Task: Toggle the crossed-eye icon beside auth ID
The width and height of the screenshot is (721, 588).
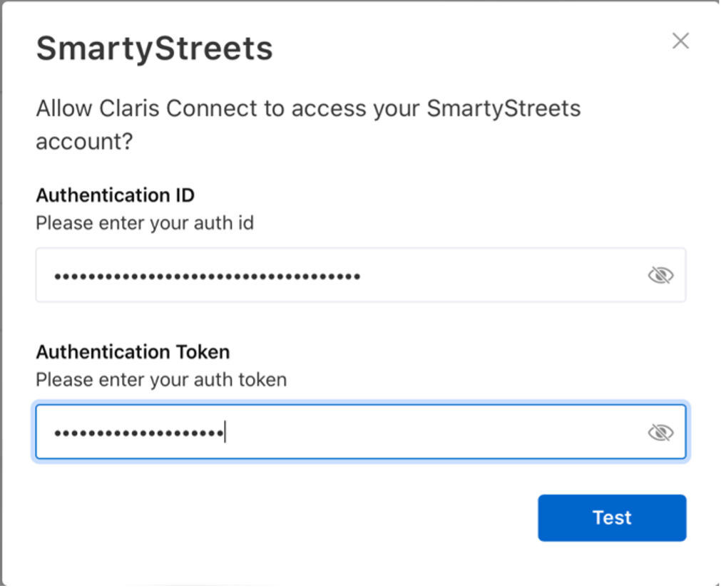Action: click(660, 275)
